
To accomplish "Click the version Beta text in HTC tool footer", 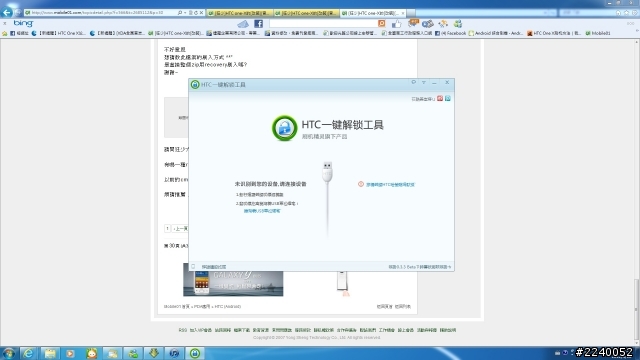I will (x=420, y=267).
